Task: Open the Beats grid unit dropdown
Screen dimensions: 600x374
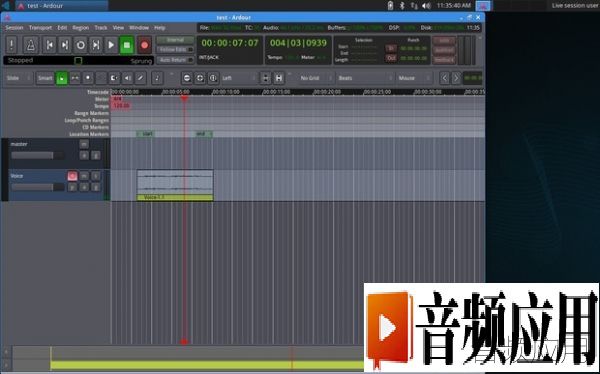Action: tap(365, 78)
